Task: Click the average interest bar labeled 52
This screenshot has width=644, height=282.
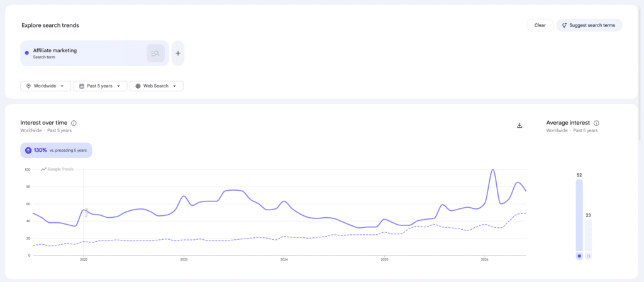Action: (579, 215)
